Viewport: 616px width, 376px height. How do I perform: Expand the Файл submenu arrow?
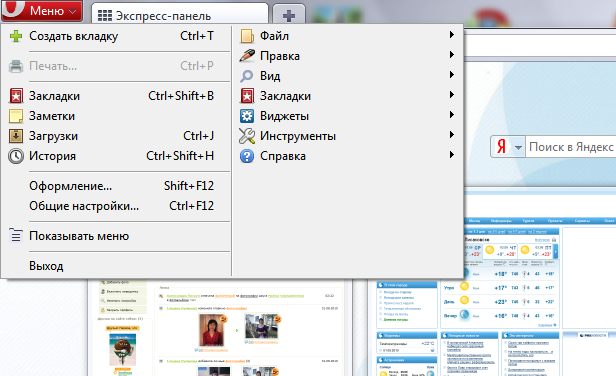pyautogui.click(x=452, y=35)
